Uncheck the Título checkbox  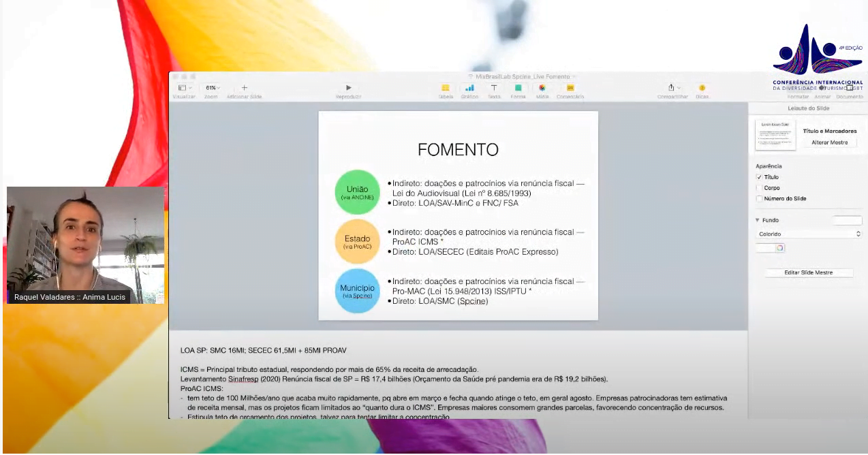click(759, 177)
